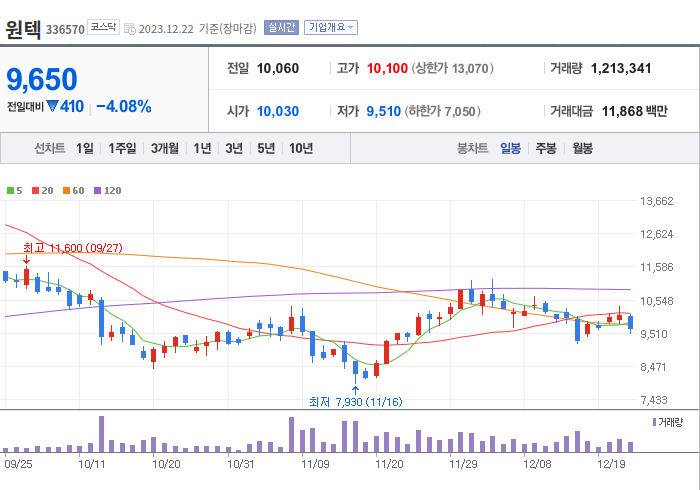Click the purple 거래량 volume legend marker

(654, 422)
